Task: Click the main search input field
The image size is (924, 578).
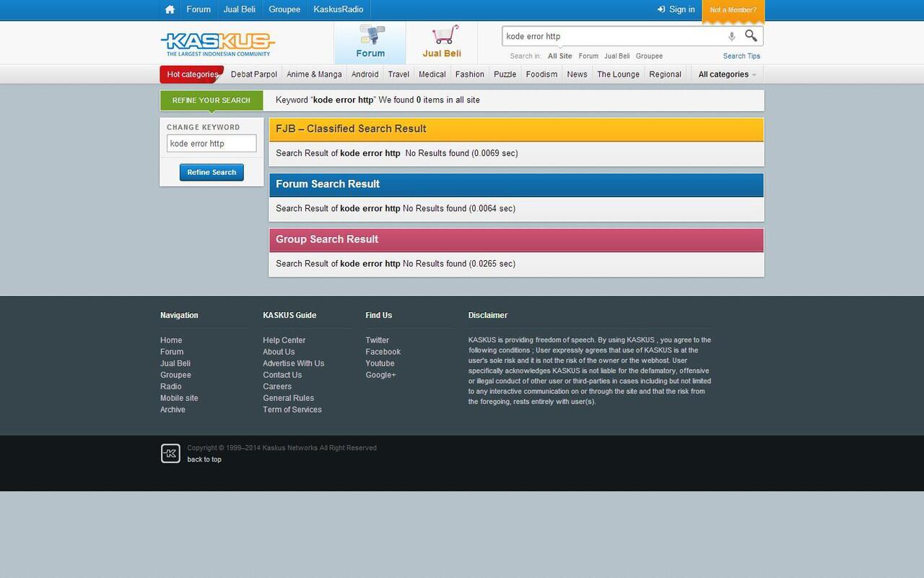Action: pyautogui.click(x=614, y=36)
